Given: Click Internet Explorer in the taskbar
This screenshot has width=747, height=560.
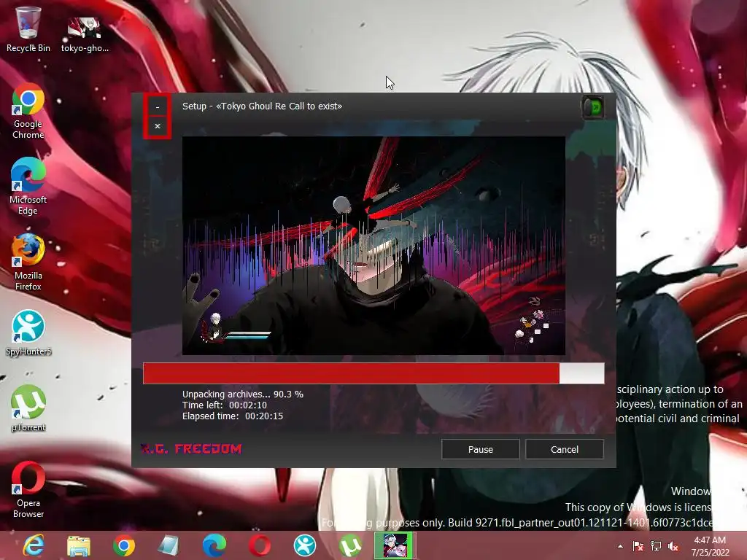Looking at the screenshot, I should [x=34, y=545].
